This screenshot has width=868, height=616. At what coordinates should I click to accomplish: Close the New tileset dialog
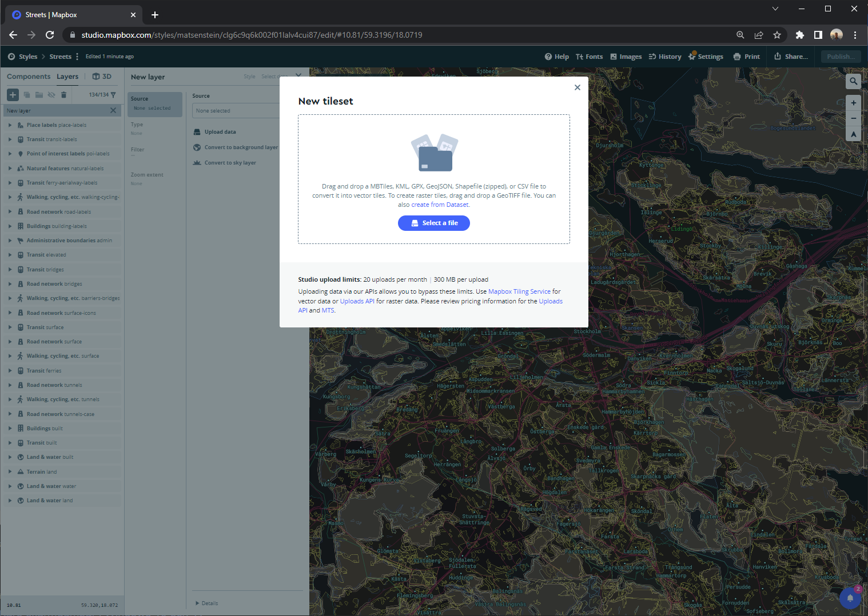tap(578, 87)
